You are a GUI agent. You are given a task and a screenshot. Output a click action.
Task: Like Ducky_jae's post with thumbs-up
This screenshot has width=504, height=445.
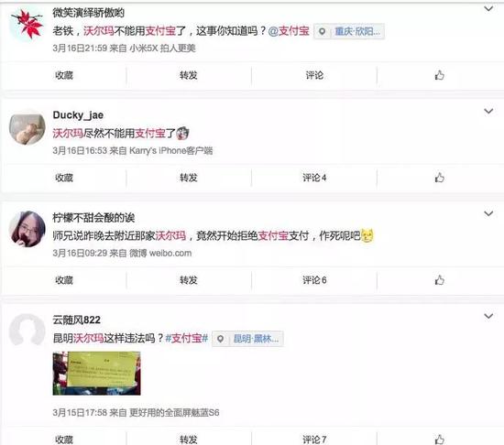click(439, 178)
